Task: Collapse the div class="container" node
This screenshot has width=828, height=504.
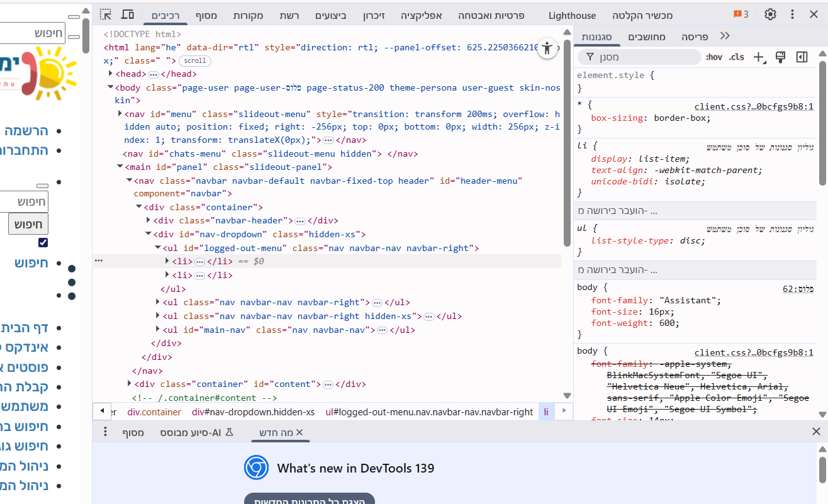Action: [139, 207]
